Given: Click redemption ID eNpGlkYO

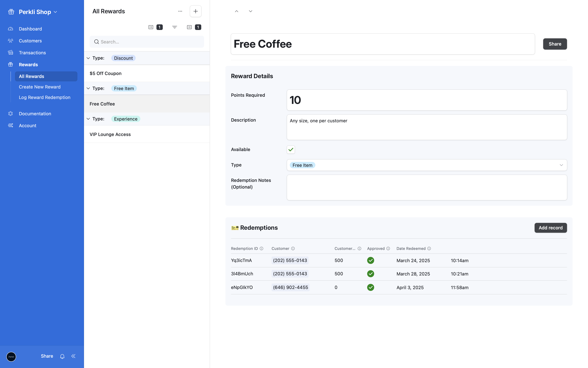Looking at the screenshot, I should (x=242, y=287).
